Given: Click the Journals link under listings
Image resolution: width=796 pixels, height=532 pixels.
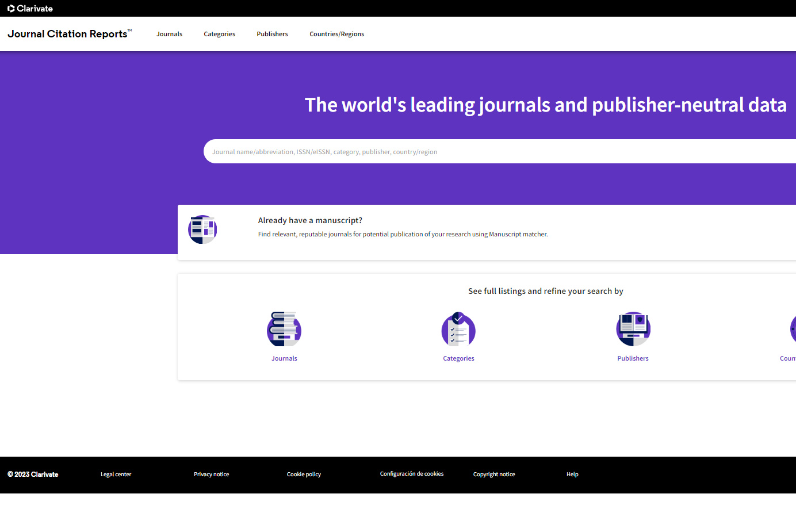Looking at the screenshot, I should [x=284, y=358].
